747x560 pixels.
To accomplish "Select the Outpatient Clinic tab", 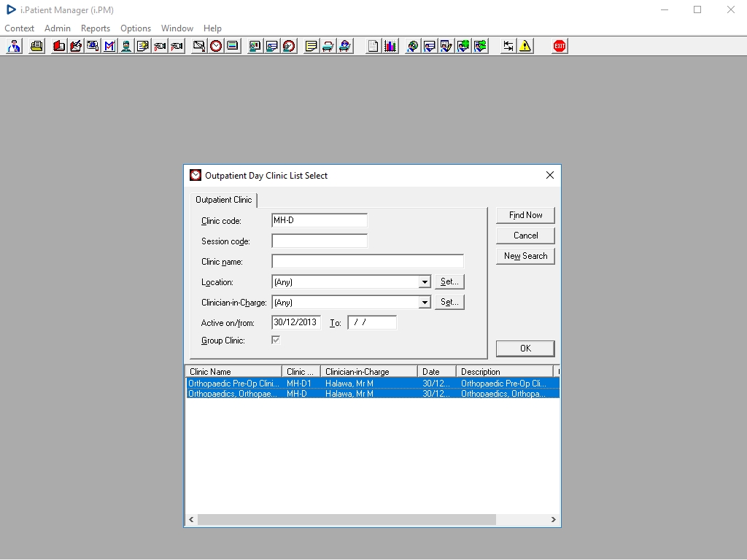I will [223, 200].
